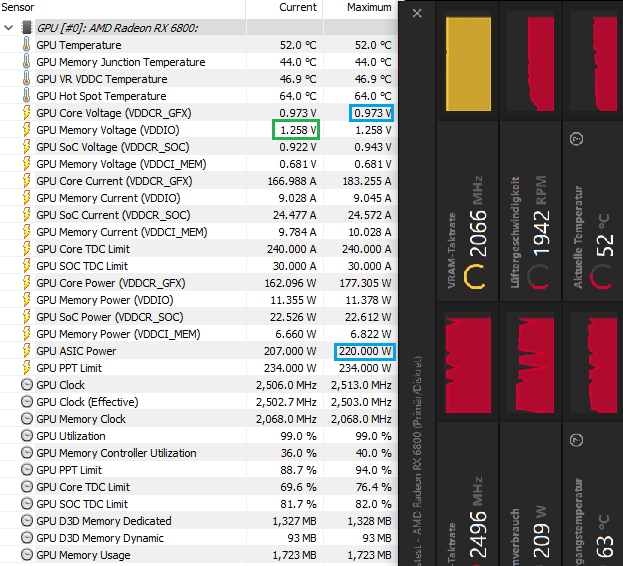Click lightning icon for GPU Core Power (VDDCR_GFX)
The width and height of the screenshot is (623, 566).
[x=26, y=283]
